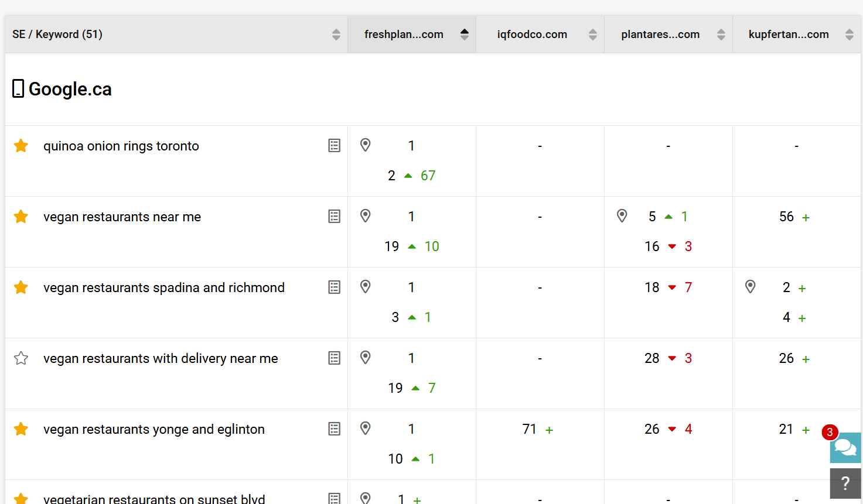The width and height of the screenshot is (863, 504).
Task: Click the question mark help icon
Action: click(845, 484)
